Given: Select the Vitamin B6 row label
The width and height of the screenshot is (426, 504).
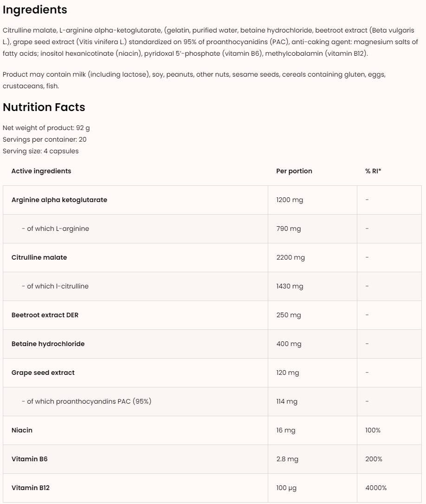Looking at the screenshot, I should pos(30,459).
